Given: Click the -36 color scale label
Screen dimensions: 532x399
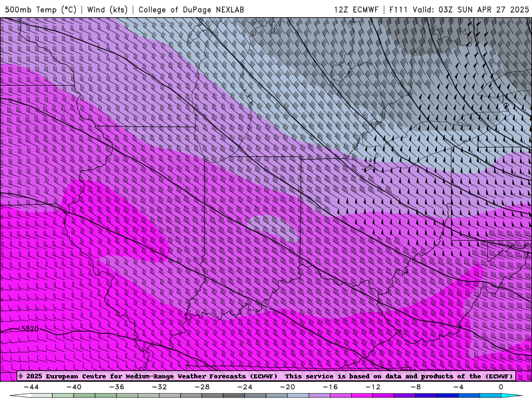Looking at the screenshot, I should (x=117, y=387).
